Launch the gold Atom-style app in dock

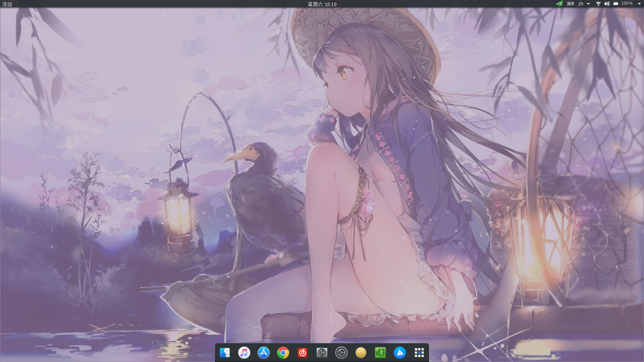click(361, 353)
